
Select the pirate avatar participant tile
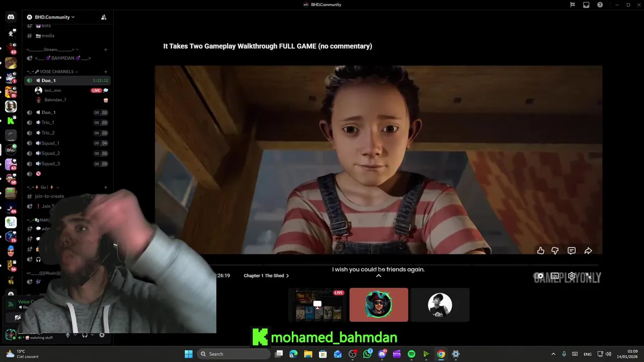coord(379,305)
